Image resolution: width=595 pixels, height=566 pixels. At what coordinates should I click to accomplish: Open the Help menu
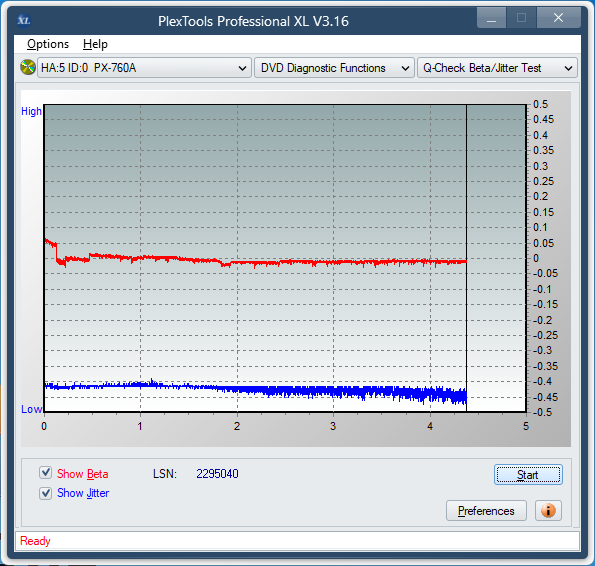(x=95, y=44)
